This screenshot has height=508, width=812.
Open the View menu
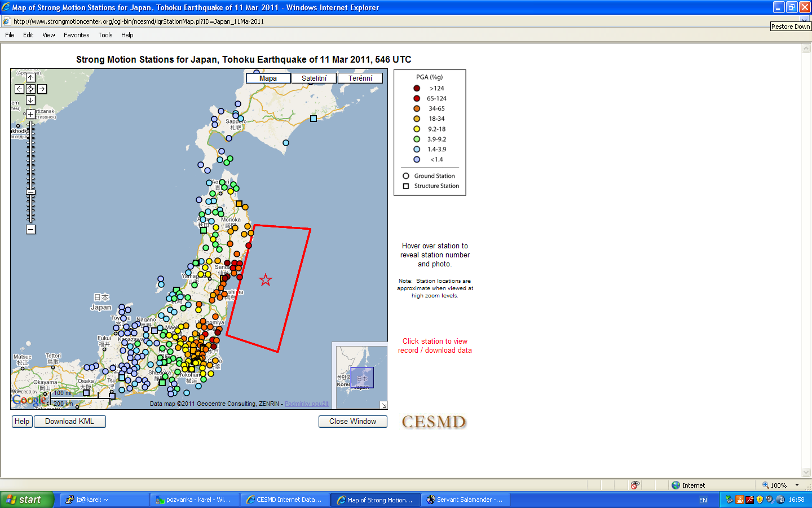pyautogui.click(x=48, y=35)
